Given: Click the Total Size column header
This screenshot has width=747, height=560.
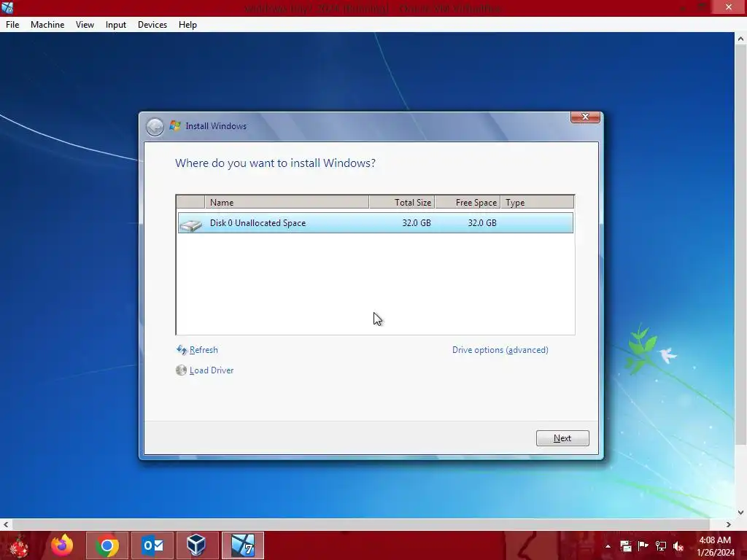Looking at the screenshot, I should pos(402,203).
